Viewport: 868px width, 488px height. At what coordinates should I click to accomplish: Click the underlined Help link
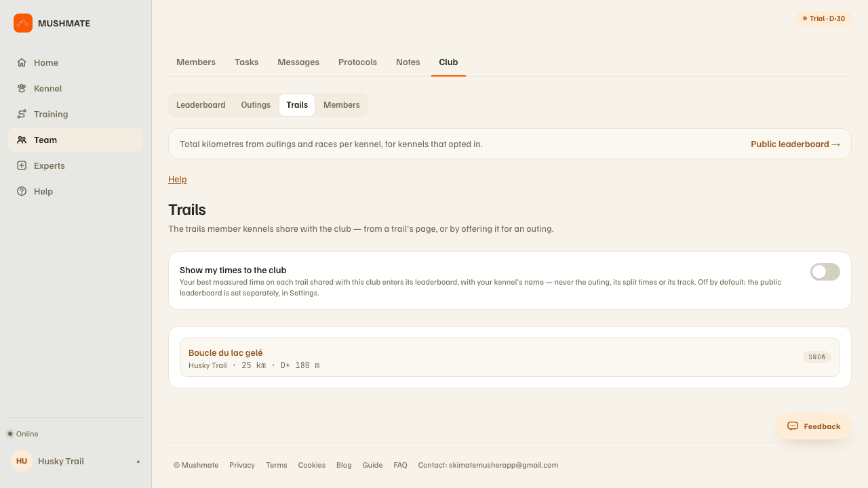tap(178, 179)
